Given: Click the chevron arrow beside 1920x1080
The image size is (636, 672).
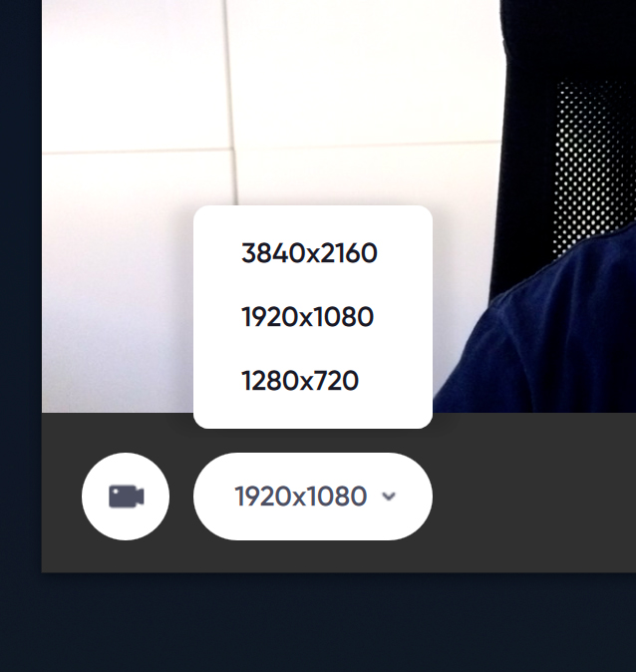Looking at the screenshot, I should 389,497.
